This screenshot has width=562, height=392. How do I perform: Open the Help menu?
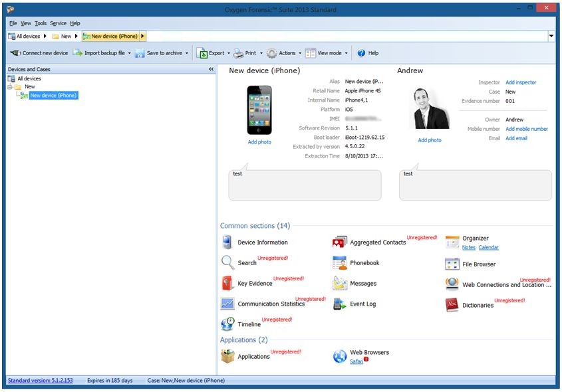[75, 23]
